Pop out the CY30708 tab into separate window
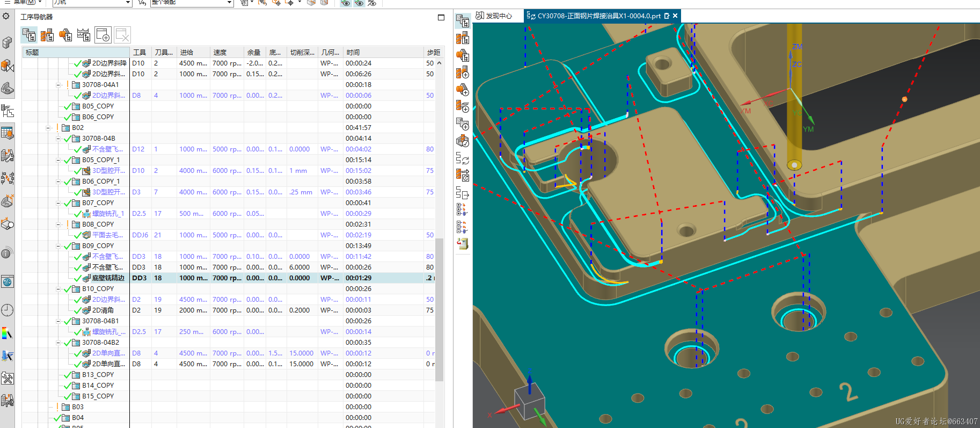This screenshot has height=428, width=980. click(667, 16)
